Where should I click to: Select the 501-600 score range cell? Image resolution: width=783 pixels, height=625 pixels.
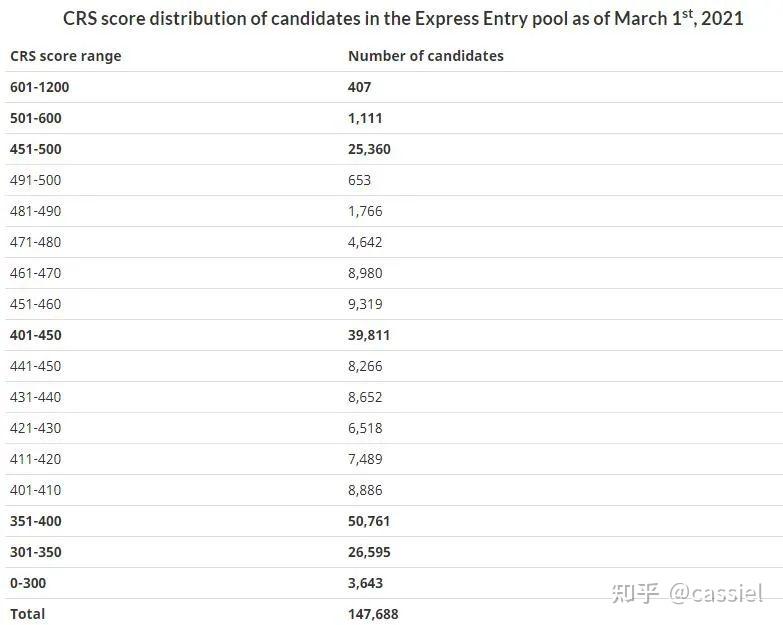click(x=36, y=118)
